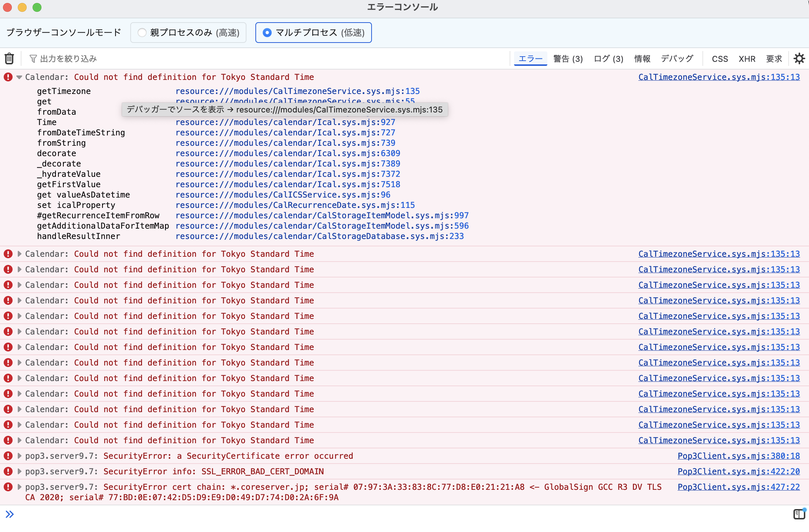Expand the SecurityCertificate error occurred entry
The height and width of the screenshot is (532, 809).
(19, 456)
